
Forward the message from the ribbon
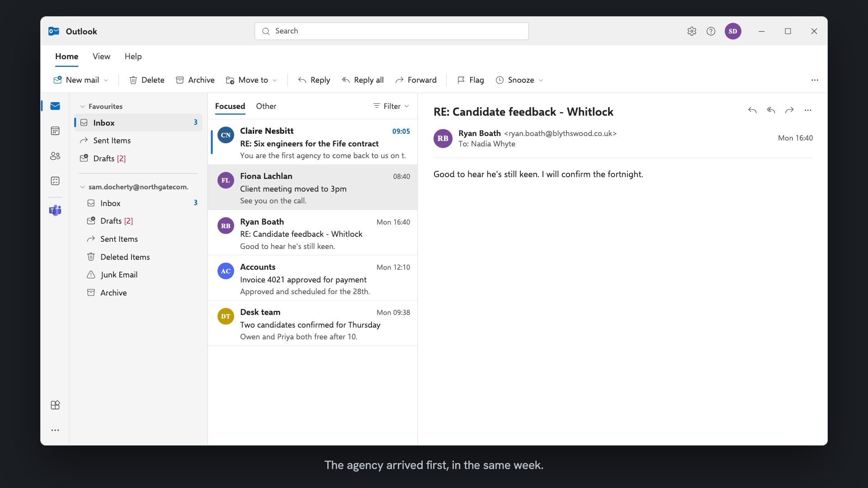click(x=416, y=80)
